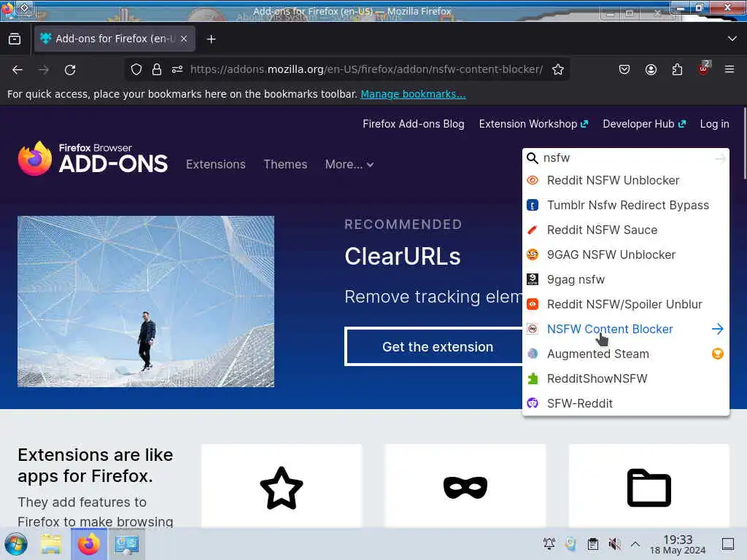This screenshot has height=560, width=747.
Task: Open the Extensions section
Action: point(216,164)
